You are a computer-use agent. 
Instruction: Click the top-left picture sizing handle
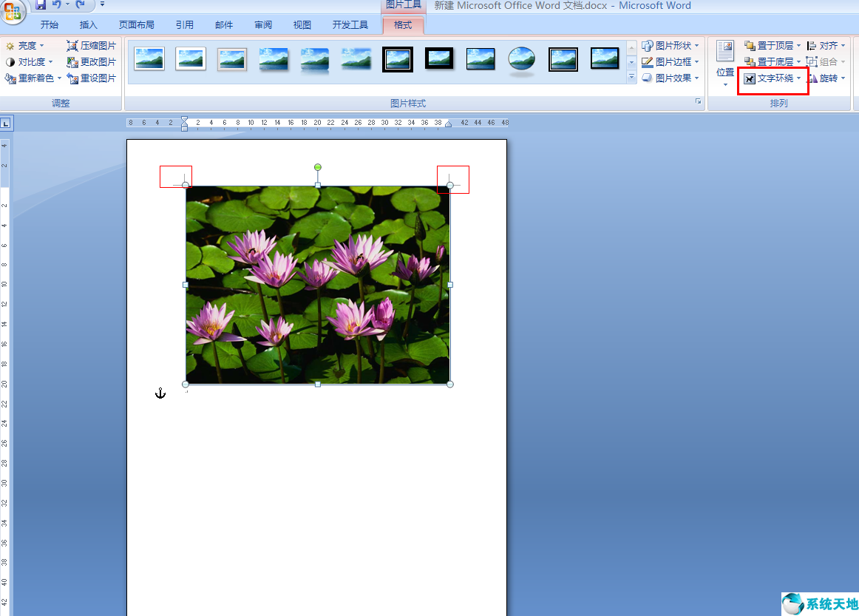pos(186,185)
